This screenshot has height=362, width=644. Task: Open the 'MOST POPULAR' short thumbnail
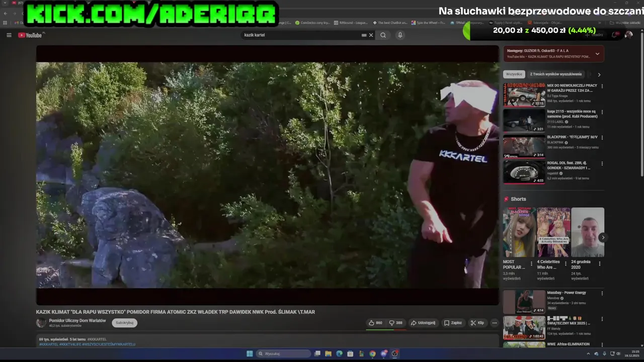[x=519, y=232]
